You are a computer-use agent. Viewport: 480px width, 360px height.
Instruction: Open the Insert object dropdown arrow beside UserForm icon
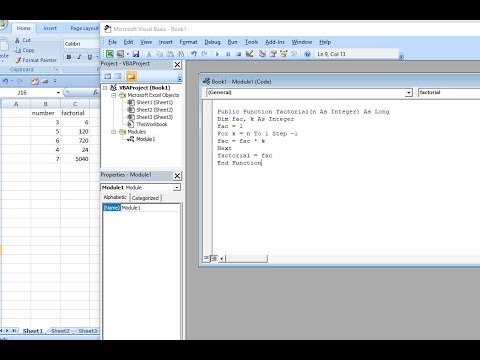[128, 54]
